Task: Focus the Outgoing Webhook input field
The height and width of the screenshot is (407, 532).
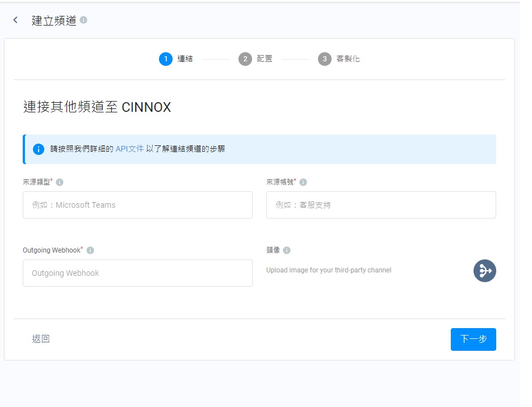Action: [137, 273]
